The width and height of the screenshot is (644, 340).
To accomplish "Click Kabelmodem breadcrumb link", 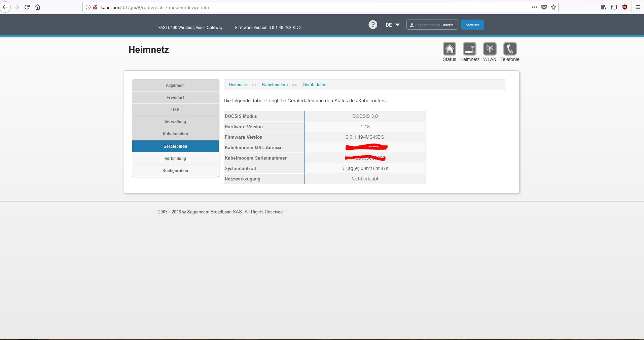I will click(275, 85).
